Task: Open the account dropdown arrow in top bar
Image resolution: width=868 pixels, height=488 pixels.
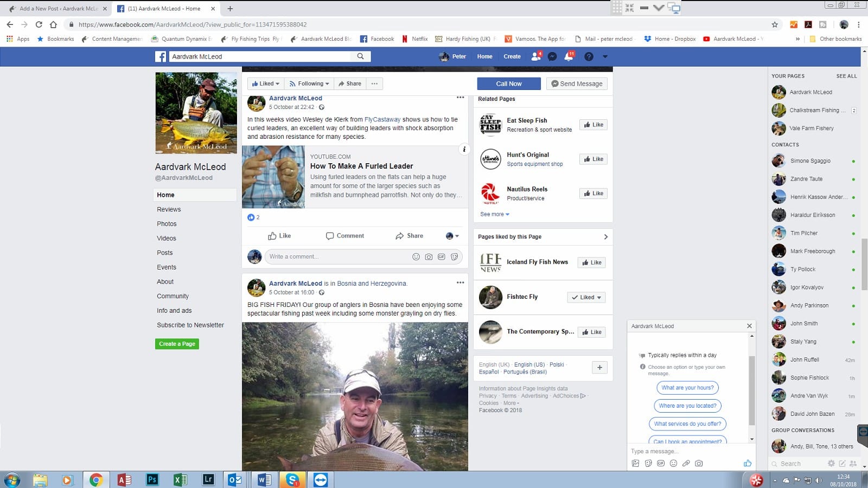Action: pos(605,56)
